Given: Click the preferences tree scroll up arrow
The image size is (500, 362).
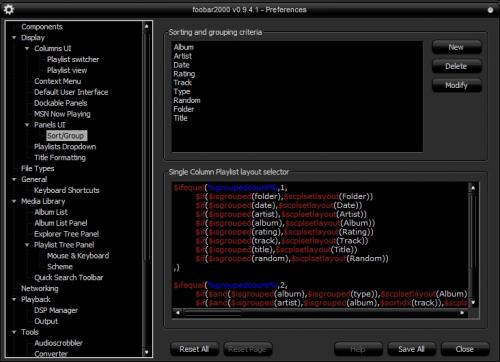Looking at the screenshot, I should coord(146,26).
